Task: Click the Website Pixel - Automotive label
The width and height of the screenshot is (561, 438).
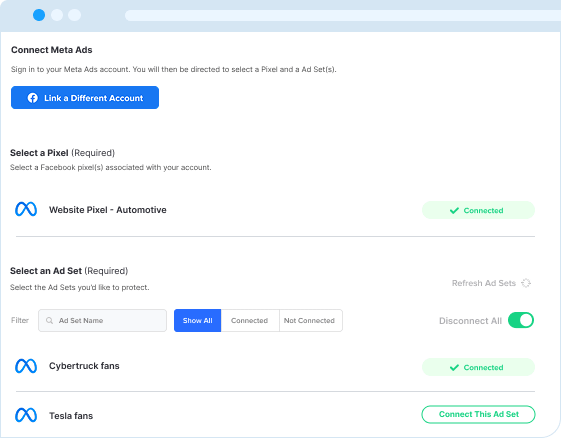Action: click(x=108, y=210)
